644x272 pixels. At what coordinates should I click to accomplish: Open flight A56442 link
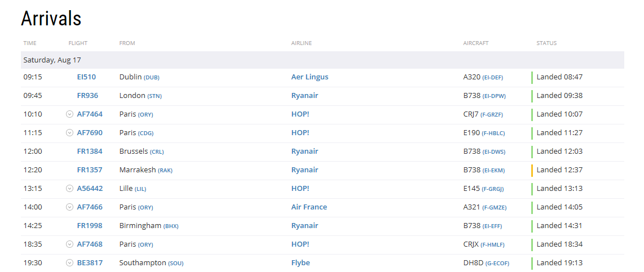pyautogui.click(x=90, y=188)
